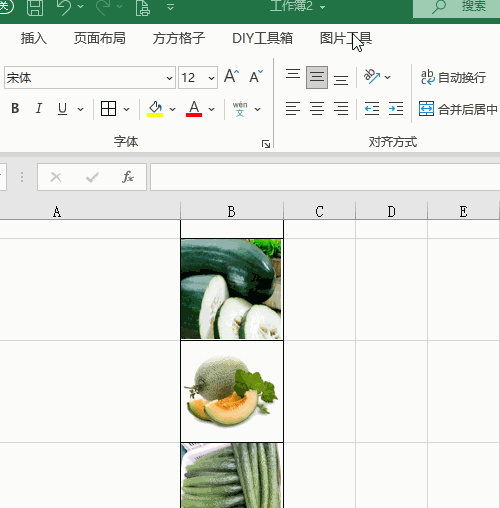
Task: Click the 搜索 search box
Action: point(457,8)
